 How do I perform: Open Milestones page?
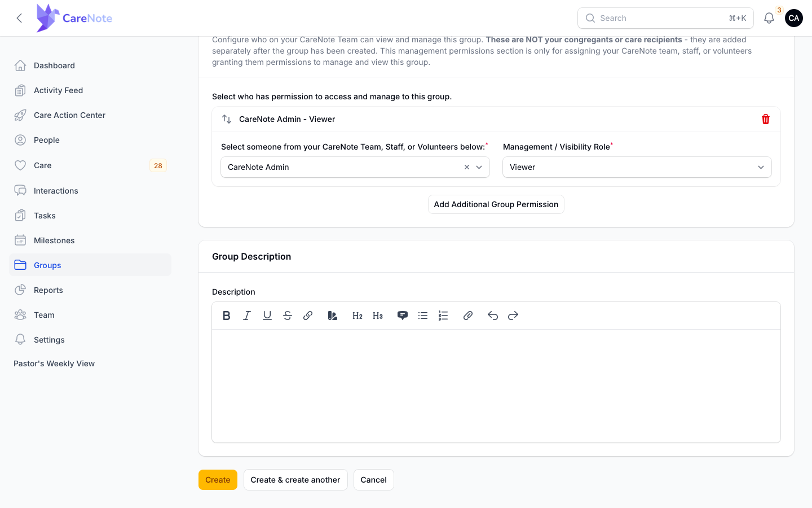pos(90,240)
